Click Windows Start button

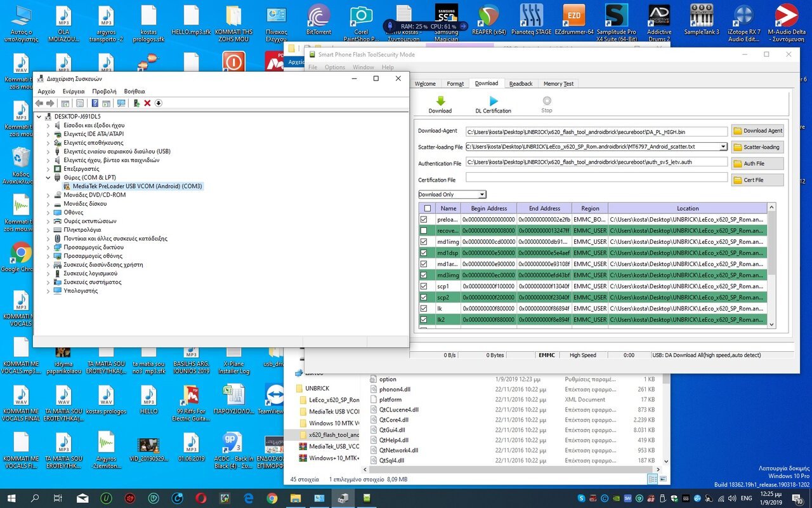point(11,498)
